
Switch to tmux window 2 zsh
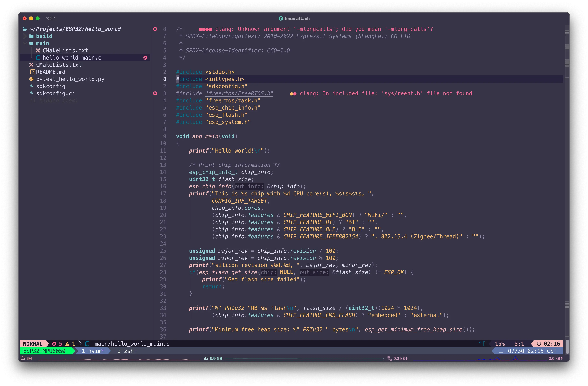[x=125, y=351]
